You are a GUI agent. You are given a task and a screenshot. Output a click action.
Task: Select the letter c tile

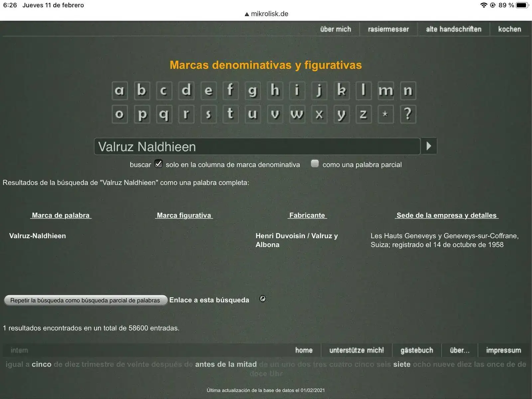click(164, 90)
